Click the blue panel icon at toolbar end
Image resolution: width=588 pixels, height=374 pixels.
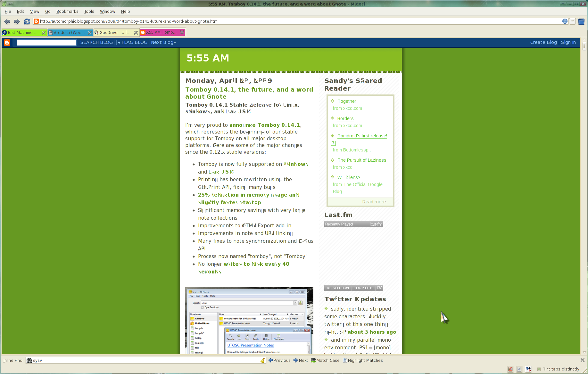pyautogui.click(x=581, y=21)
